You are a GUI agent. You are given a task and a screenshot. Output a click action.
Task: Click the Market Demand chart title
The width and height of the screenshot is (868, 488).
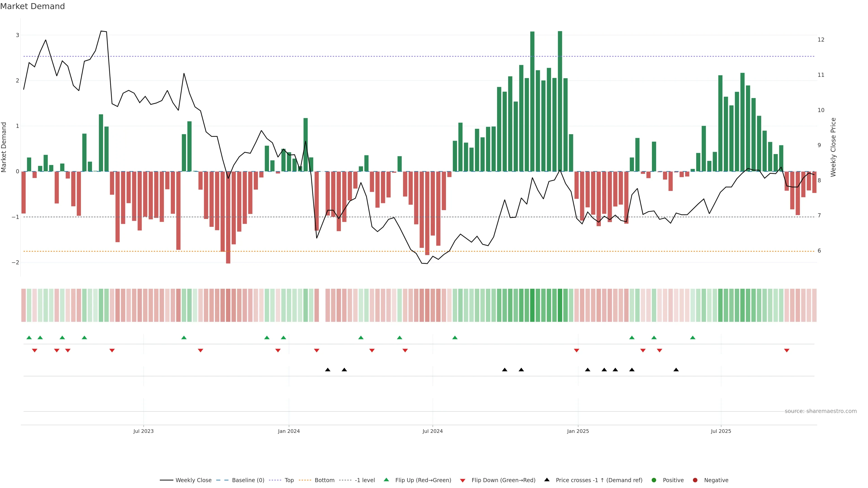(32, 6)
